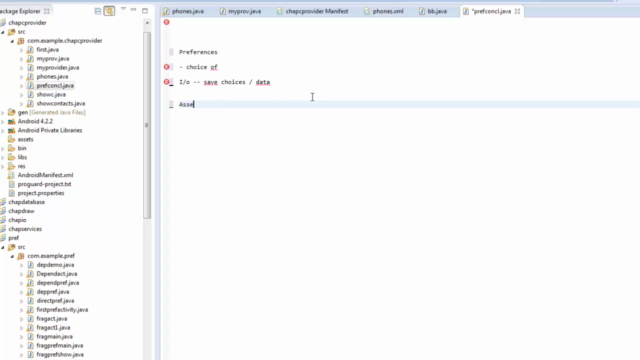Select phones.java in Package Explorer

(52, 77)
